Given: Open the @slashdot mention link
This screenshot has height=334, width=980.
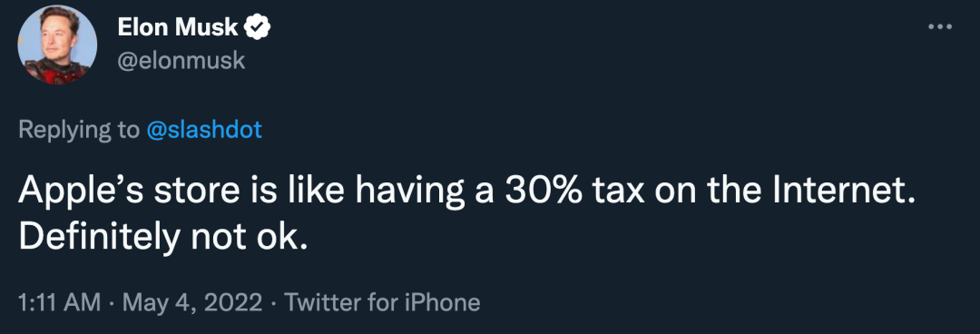Looking at the screenshot, I should pyautogui.click(x=204, y=130).
